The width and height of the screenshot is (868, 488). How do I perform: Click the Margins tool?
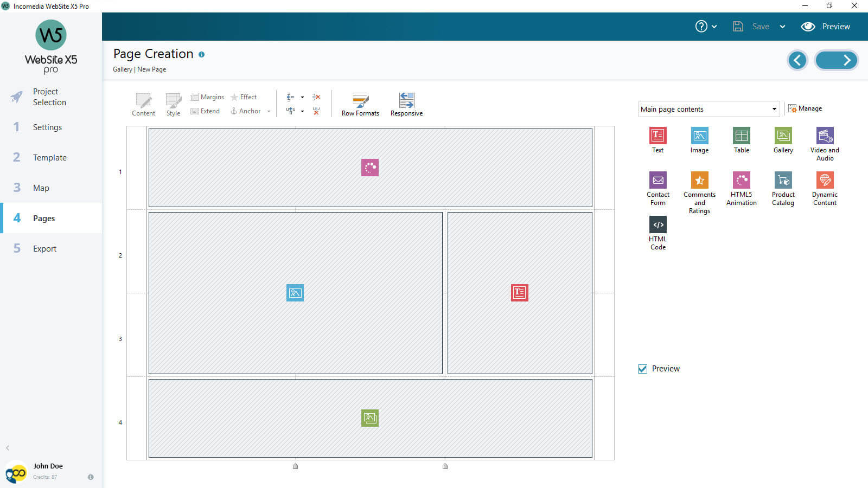(207, 97)
